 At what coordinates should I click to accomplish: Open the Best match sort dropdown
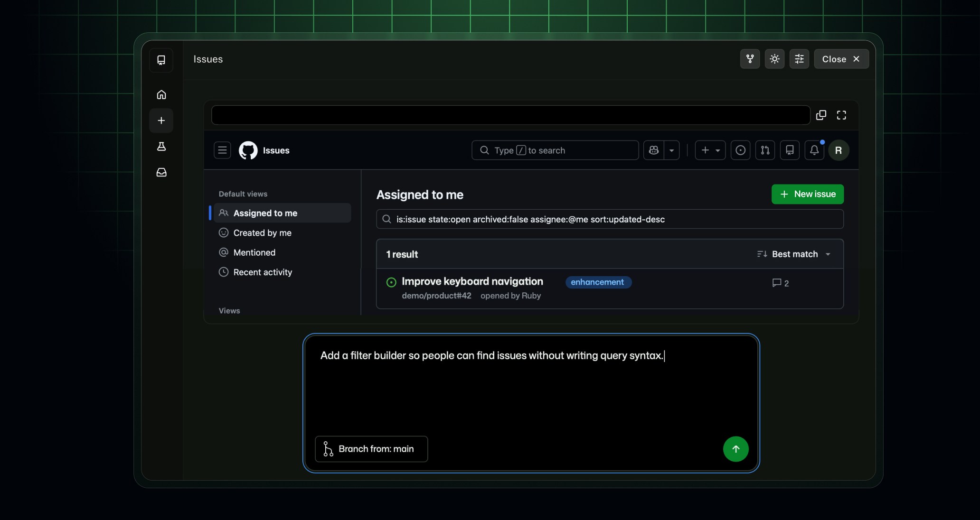794,254
